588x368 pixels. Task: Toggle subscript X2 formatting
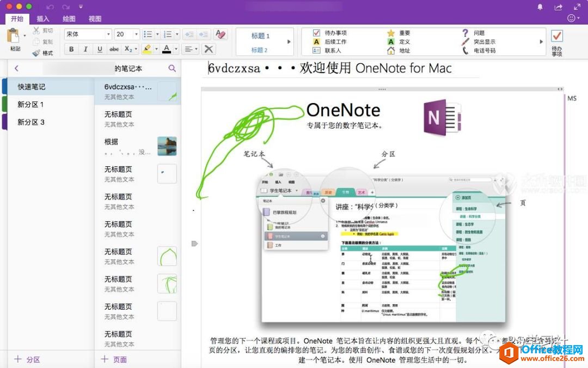click(x=128, y=49)
